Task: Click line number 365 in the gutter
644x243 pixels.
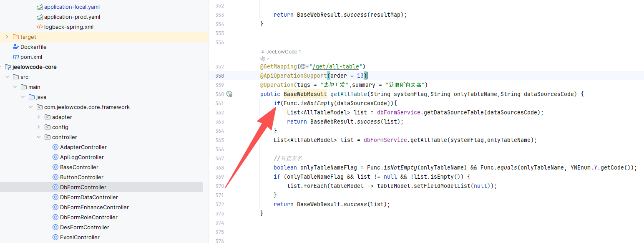Action: 219,140
